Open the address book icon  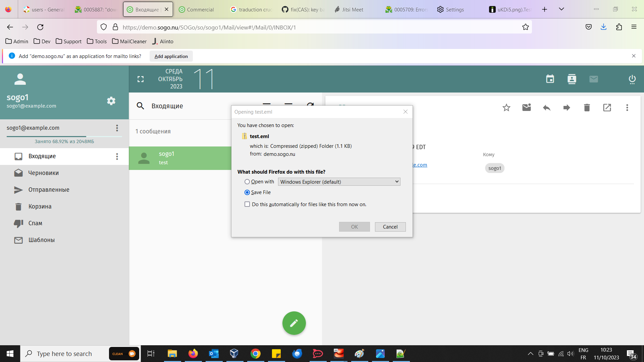point(572,79)
